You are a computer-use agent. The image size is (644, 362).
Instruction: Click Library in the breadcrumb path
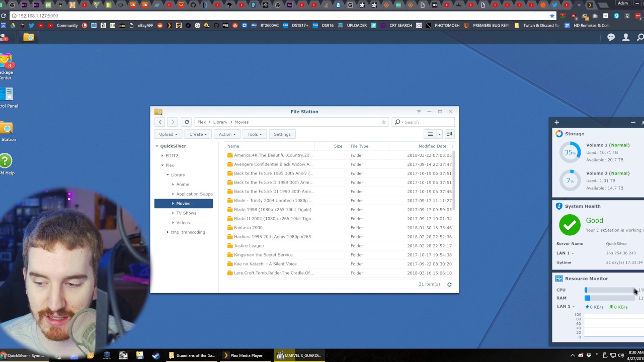click(220, 122)
